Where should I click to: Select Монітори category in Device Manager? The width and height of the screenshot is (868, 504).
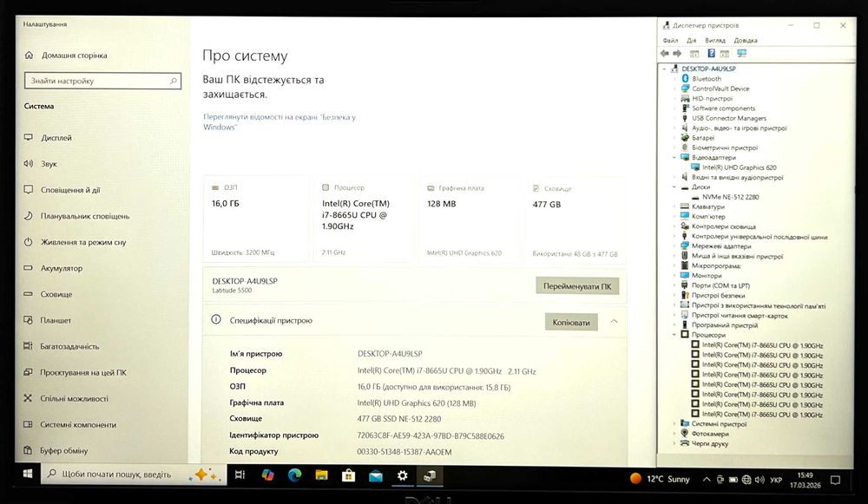point(707,276)
